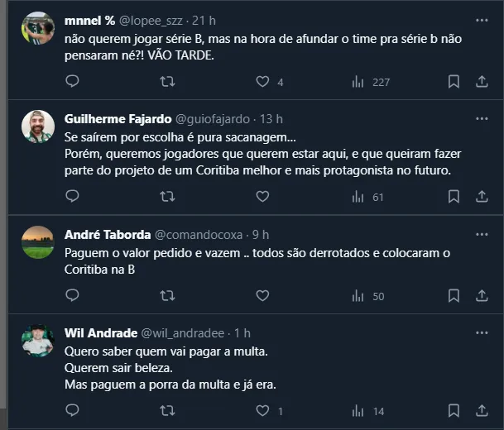Retweet André Taborda's post

(166, 295)
